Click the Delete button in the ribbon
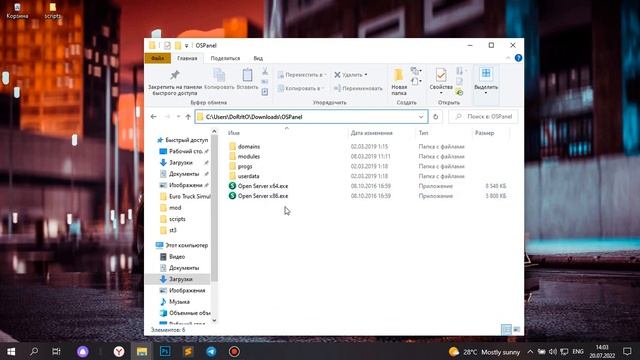The image size is (640, 360). coord(351,75)
